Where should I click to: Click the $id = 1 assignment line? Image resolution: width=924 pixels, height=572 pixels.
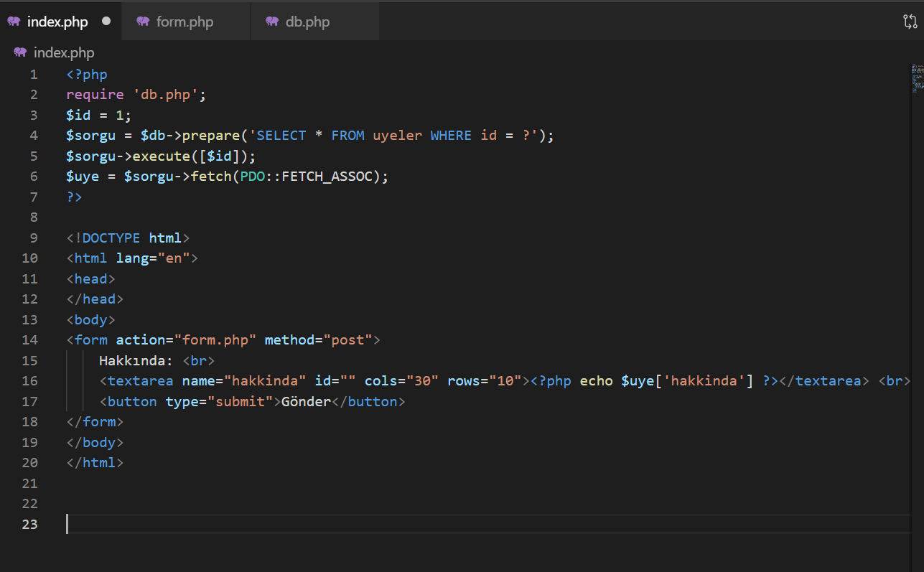pyautogui.click(x=99, y=115)
